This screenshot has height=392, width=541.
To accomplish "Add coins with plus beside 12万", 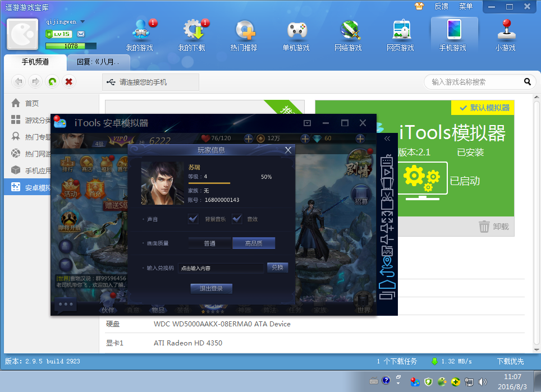I will (305, 139).
